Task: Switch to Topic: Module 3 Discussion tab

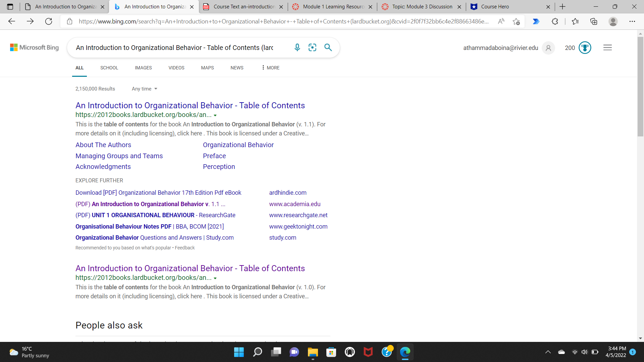Action: (x=422, y=7)
